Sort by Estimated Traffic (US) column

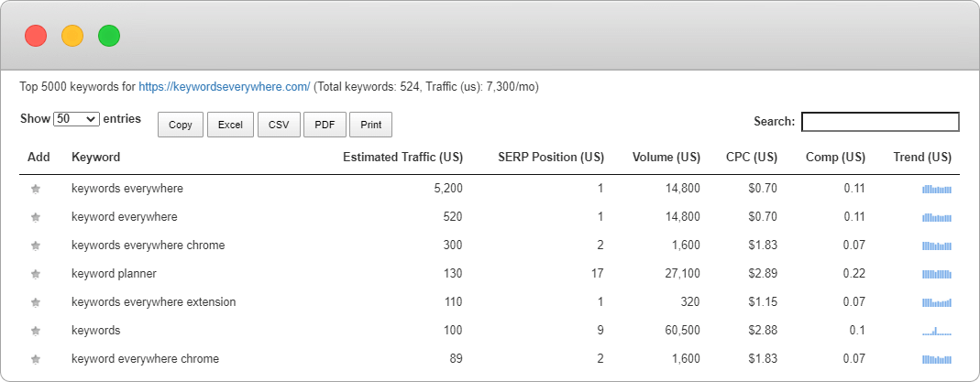click(x=402, y=158)
